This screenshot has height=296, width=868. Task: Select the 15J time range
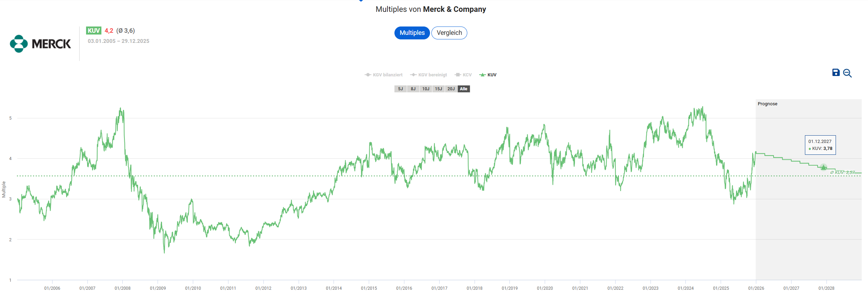coord(438,89)
